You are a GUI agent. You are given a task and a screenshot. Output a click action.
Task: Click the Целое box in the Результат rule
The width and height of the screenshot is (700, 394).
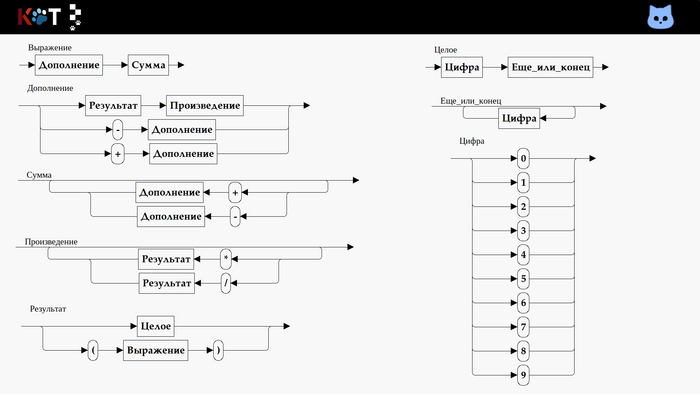(x=156, y=326)
